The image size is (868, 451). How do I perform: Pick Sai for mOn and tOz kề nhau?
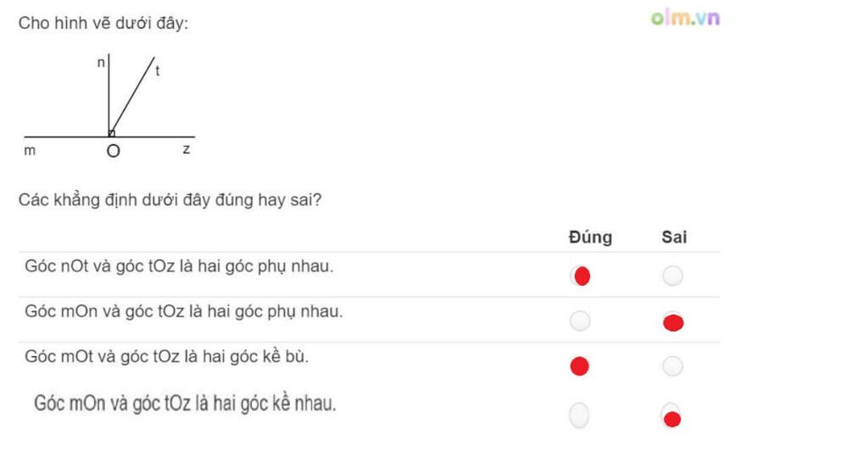671,417
